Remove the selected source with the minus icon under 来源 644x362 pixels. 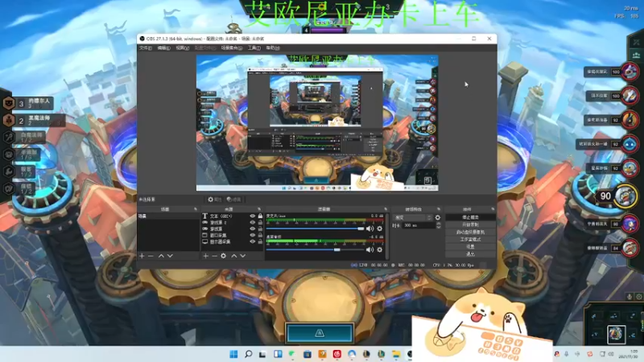tap(214, 256)
